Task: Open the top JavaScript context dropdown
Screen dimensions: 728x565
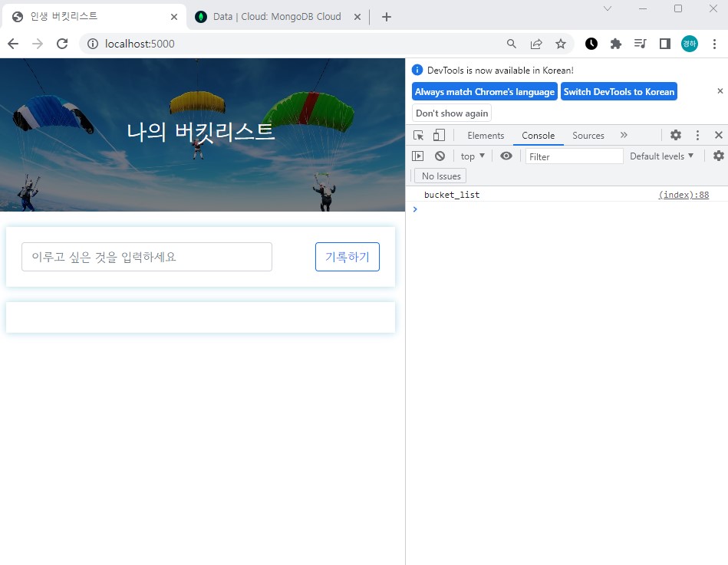Action: (473, 156)
